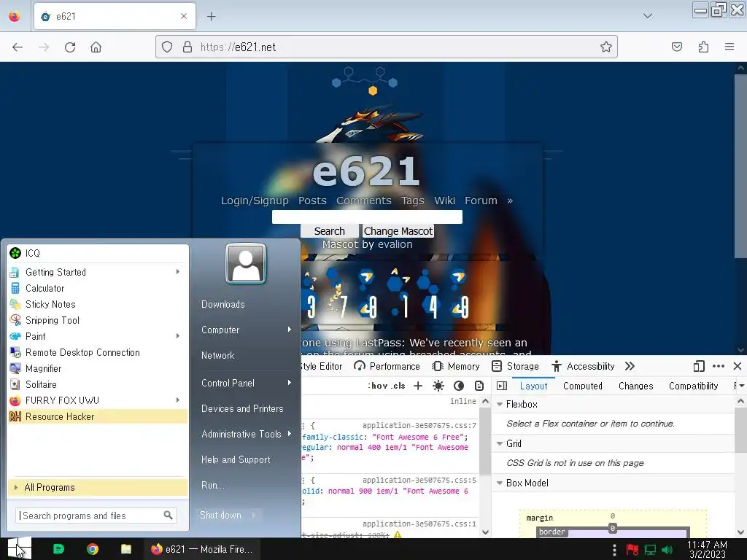This screenshot has width=747, height=560.
Task: Open the list all tabs chevron
Action: [648, 16]
